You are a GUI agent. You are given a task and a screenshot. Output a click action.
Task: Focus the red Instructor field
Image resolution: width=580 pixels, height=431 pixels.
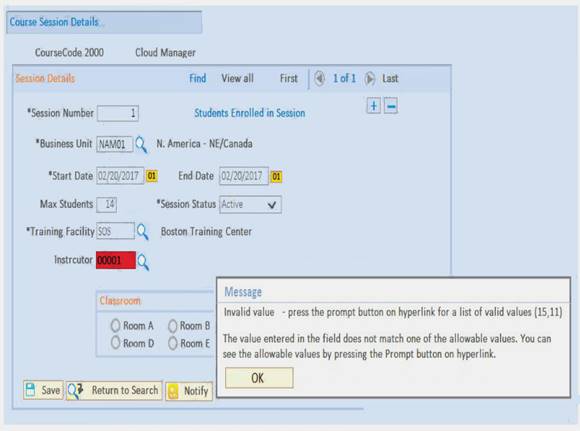pos(116,260)
